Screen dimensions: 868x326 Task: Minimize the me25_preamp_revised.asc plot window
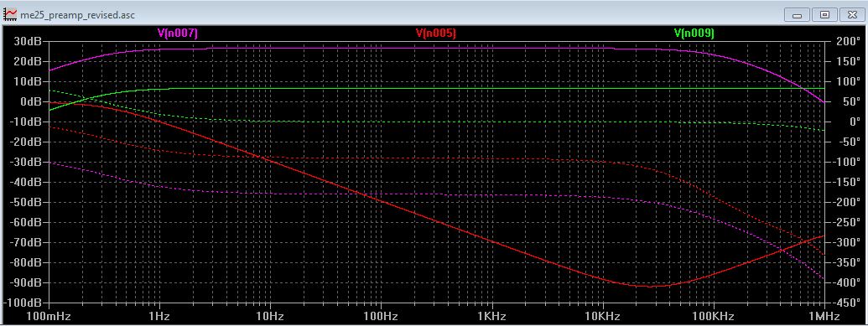[798, 15]
